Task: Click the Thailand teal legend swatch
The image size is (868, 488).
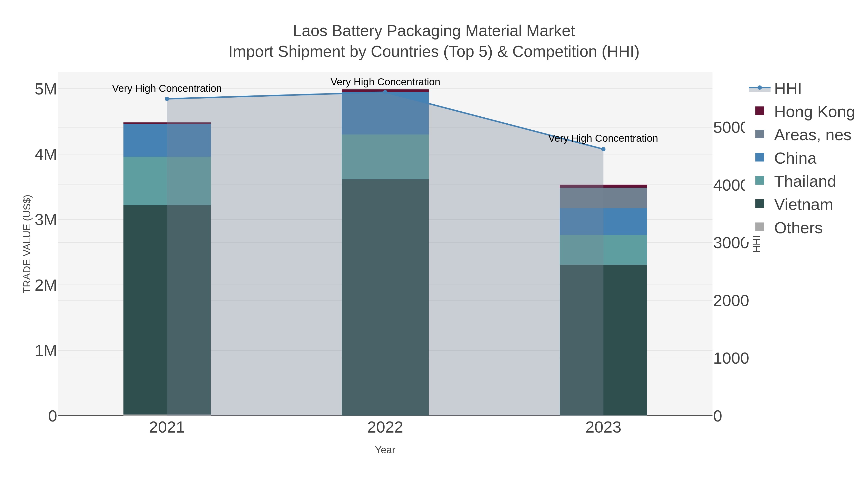Action: point(759,180)
